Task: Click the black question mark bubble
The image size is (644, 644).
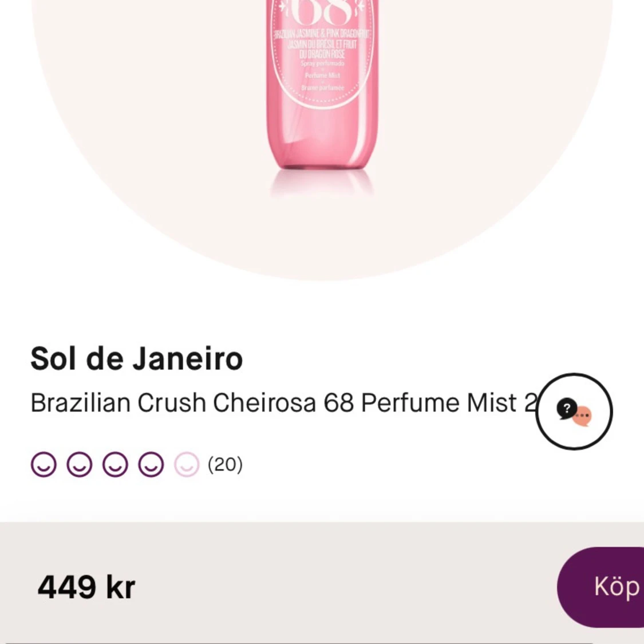Action: (x=567, y=409)
